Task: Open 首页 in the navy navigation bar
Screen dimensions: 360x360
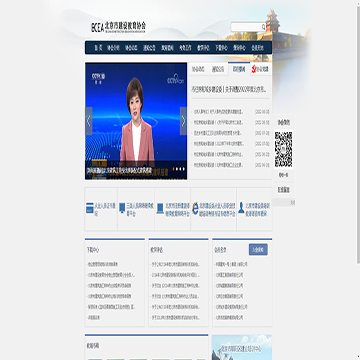Action: [98, 48]
